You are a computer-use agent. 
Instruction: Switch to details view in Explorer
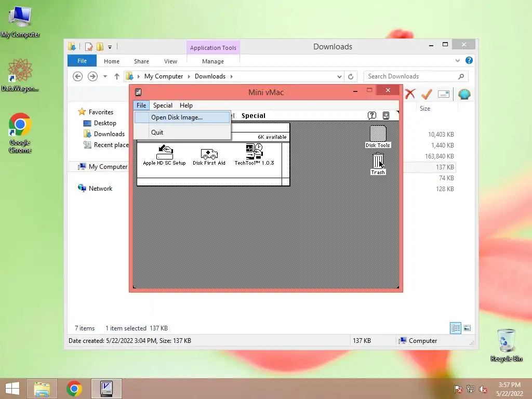point(455,328)
